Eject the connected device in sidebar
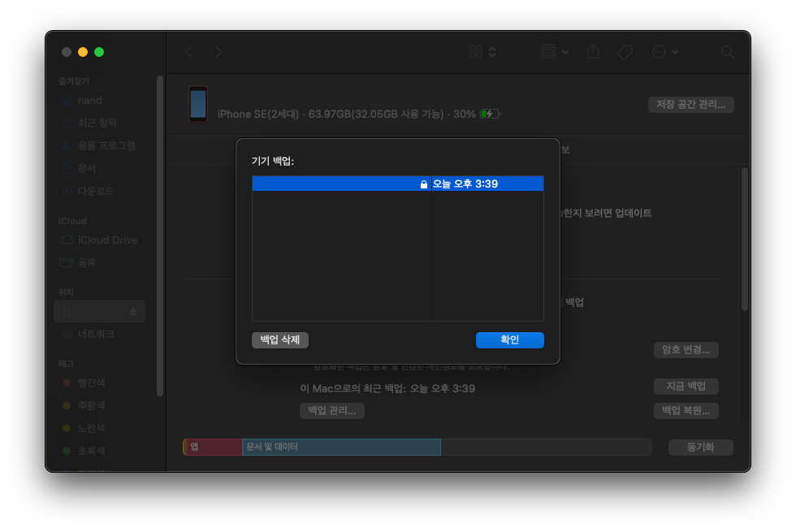Viewport: 796px width, 532px height. tap(133, 311)
